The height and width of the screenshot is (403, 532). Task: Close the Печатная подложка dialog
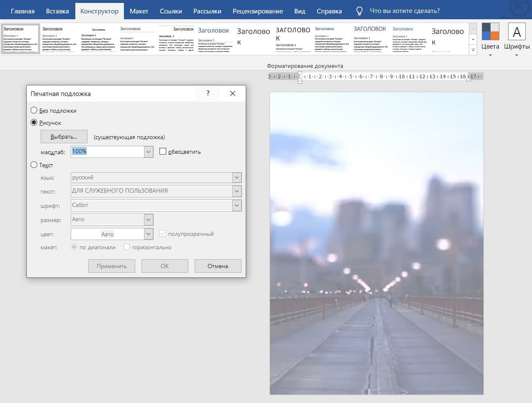click(x=233, y=93)
